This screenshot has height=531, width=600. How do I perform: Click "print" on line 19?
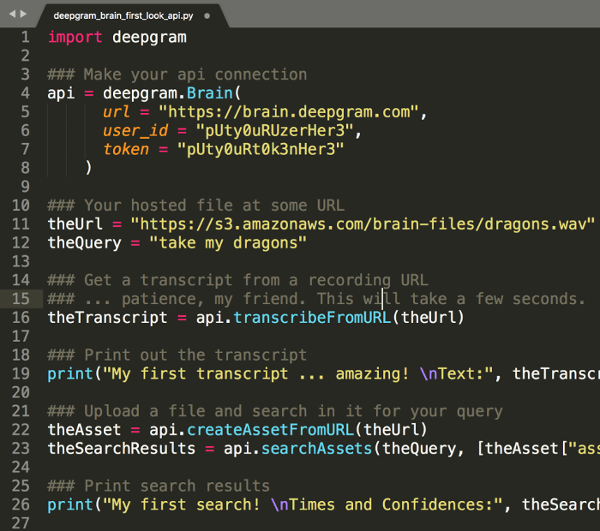coord(70,374)
